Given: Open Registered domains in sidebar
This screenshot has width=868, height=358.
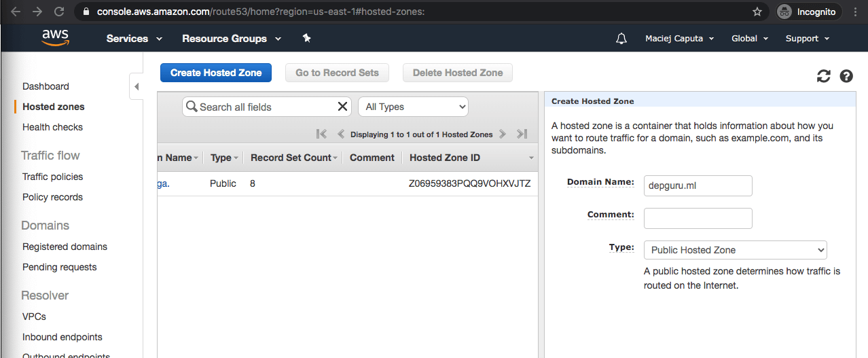Looking at the screenshot, I should pos(65,247).
